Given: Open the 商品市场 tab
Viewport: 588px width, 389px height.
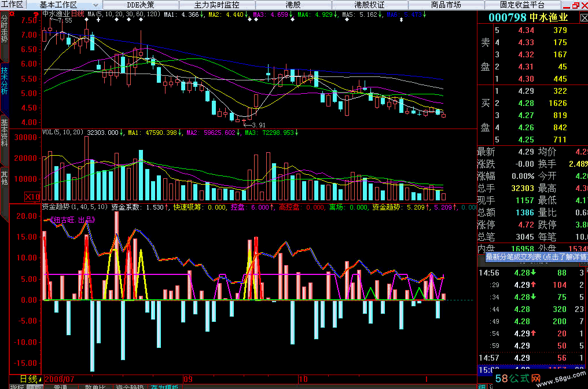Looking at the screenshot, I should 446,5.
